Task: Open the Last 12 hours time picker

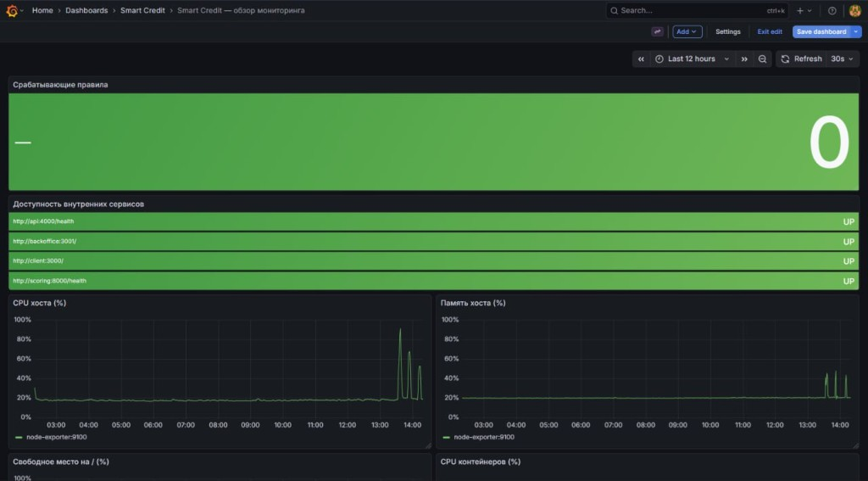Action: click(692, 59)
